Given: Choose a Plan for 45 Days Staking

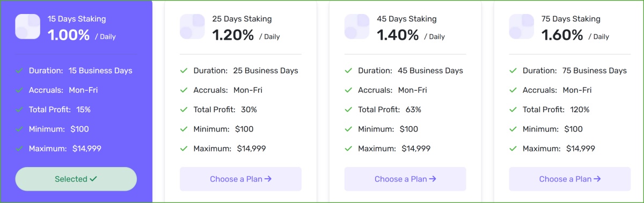Looking at the screenshot, I should (x=406, y=179).
